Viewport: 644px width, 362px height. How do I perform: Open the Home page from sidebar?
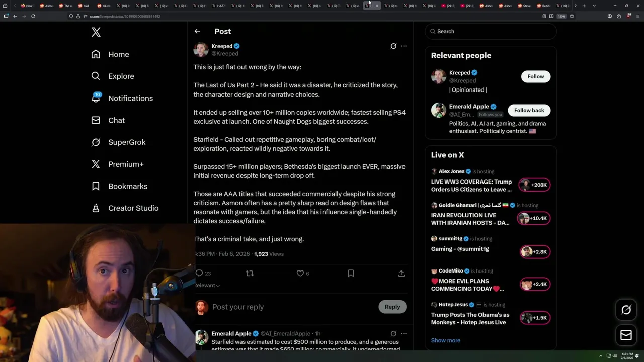pos(110,54)
